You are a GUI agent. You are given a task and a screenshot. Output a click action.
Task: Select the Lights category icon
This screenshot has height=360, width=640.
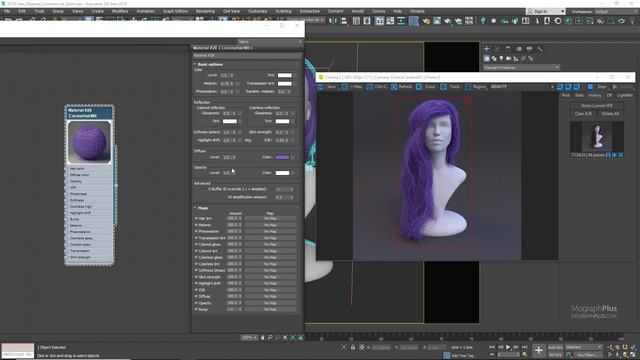[x=501, y=58]
